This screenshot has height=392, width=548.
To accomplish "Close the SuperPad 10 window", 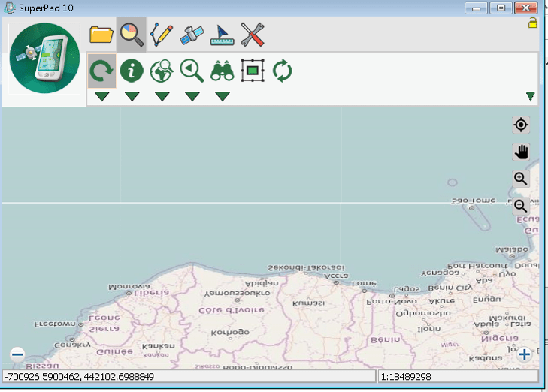I will click(x=525, y=8).
